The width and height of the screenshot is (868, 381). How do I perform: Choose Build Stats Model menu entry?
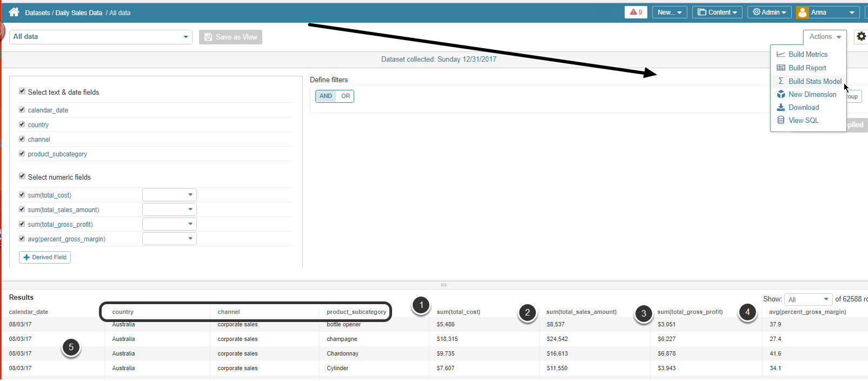[x=808, y=81]
